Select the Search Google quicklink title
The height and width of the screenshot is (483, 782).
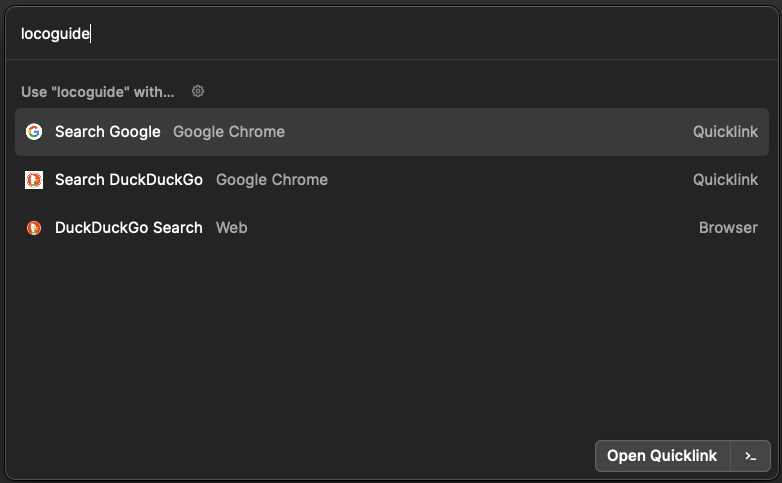pos(107,132)
